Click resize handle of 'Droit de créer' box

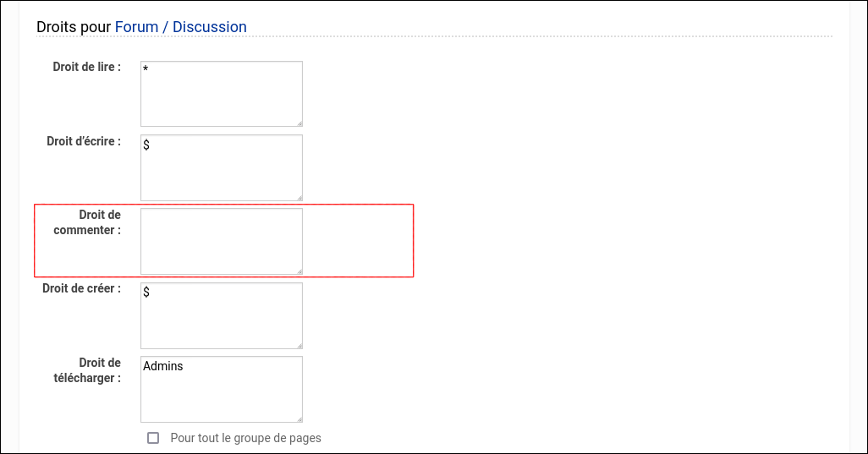click(x=299, y=345)
